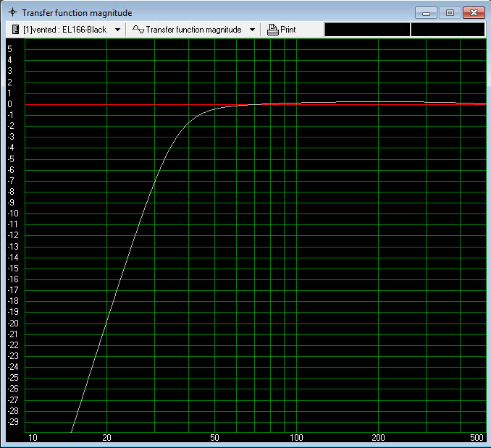Click the '0' label on the vertical axis
The width and height of the screenshot is (491, 448).
click(x=9, y=104)
